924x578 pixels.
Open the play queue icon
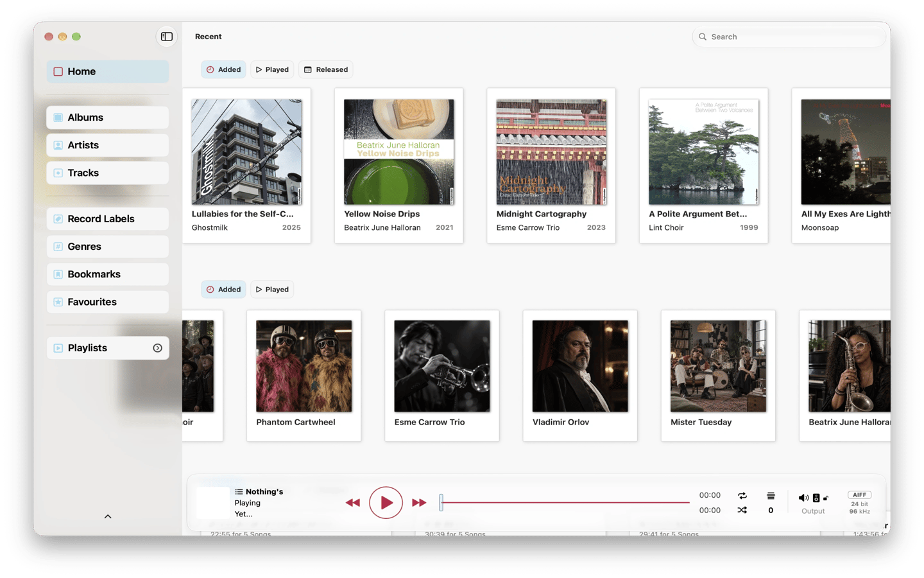point(771,496)
